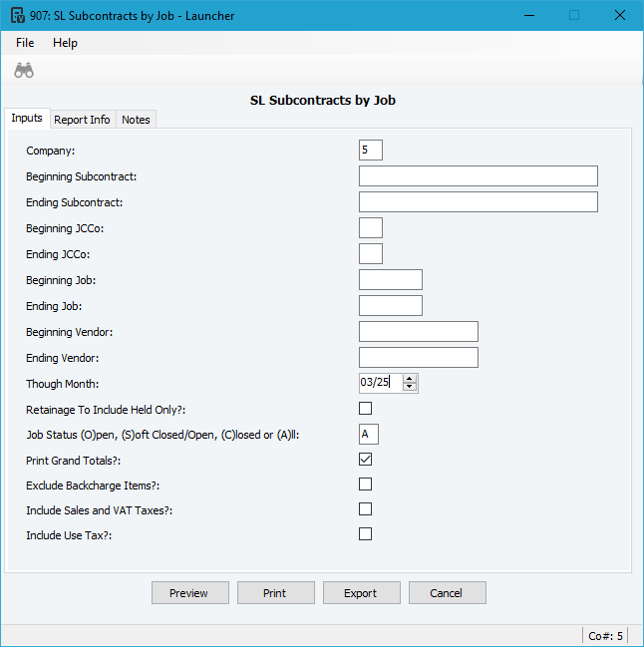The width and height of the screenshot is (644, 647).
Task: Click the Cancel button
Action: point(448,593)
